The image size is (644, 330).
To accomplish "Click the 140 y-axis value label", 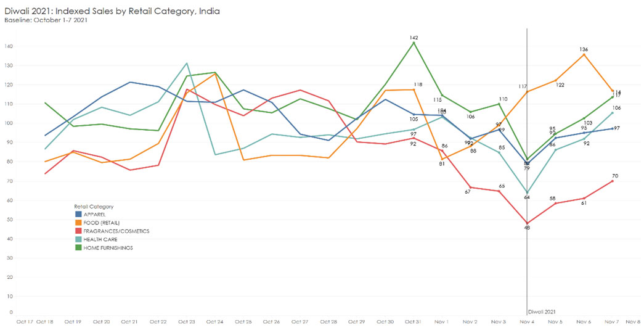I will point(9,46).
